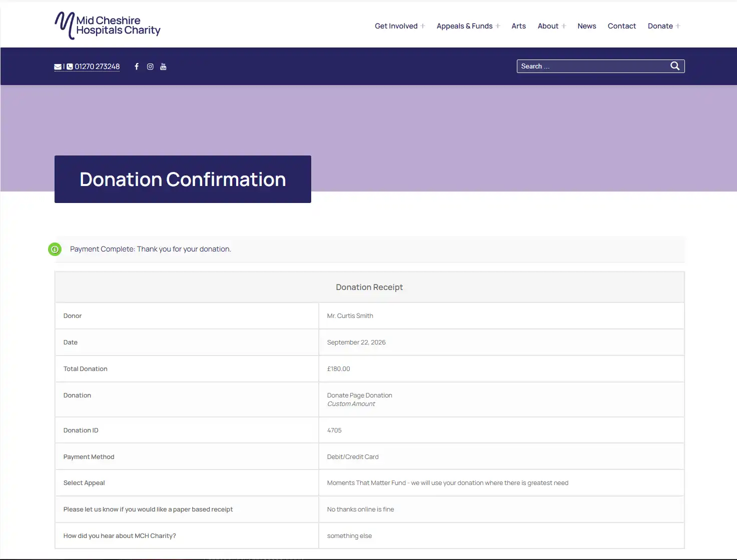Click the Mid Cheshire Hospitals Charity logo
Screen dimensions: 737x560
[108, 25]
